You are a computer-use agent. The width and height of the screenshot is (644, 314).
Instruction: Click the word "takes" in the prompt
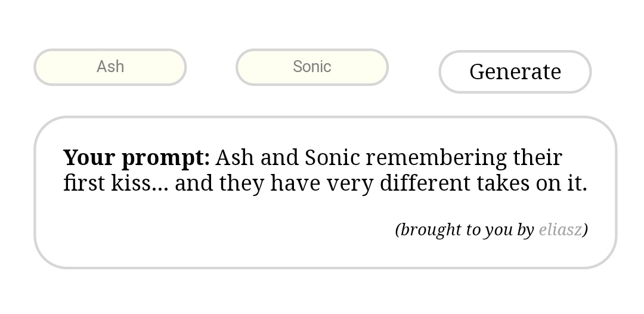(x=503, y=183)
